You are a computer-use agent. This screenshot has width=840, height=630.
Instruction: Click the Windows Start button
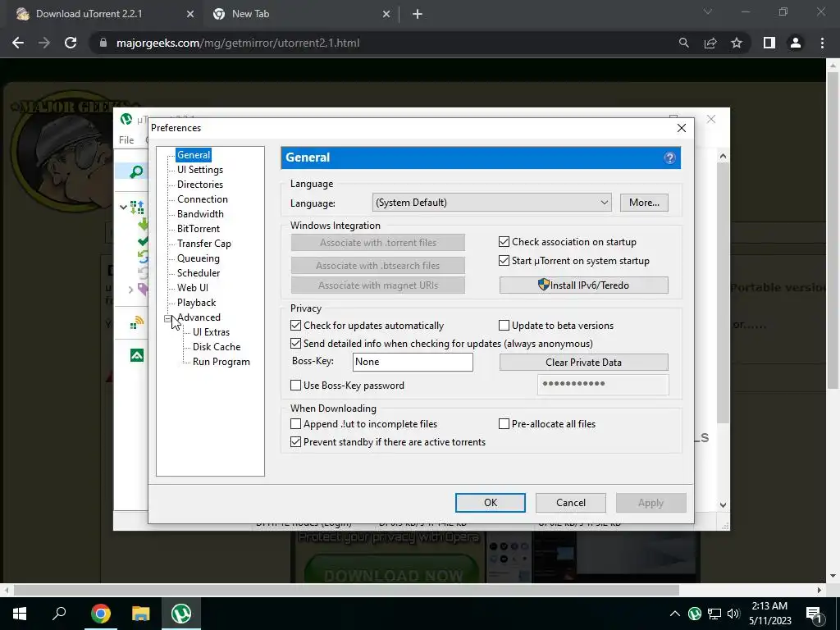[x=20, y=614]
